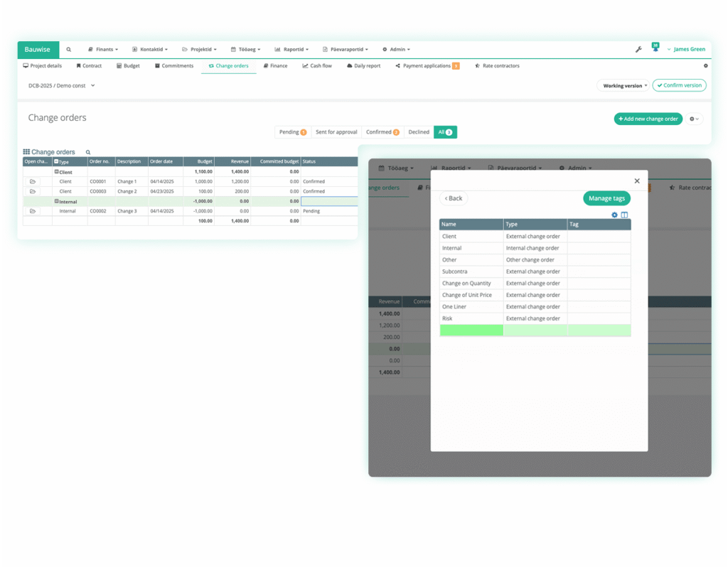The height and width of the screenshot is (567, 728).
Task: Collapse the Internal group row in the table
Action: coord(57,201)
